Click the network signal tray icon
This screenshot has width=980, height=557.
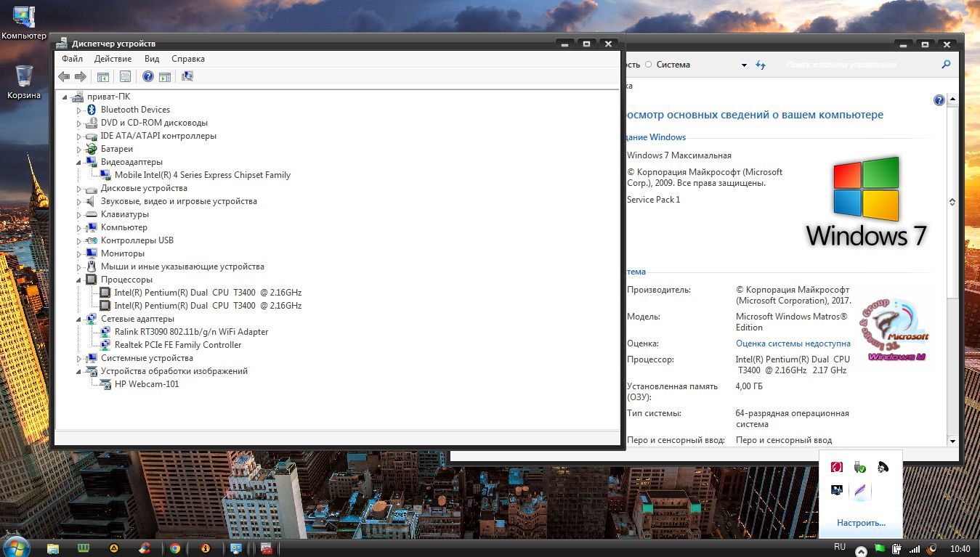915,548
